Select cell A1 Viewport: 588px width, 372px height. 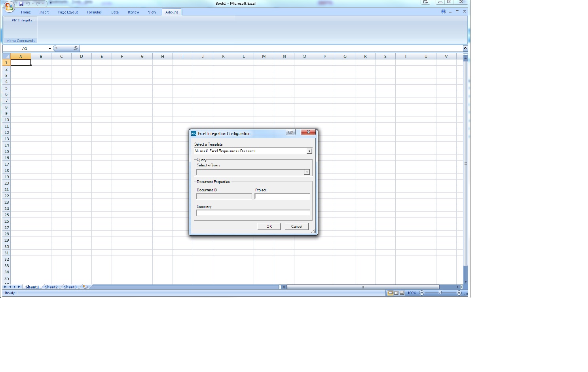(21, 63)
